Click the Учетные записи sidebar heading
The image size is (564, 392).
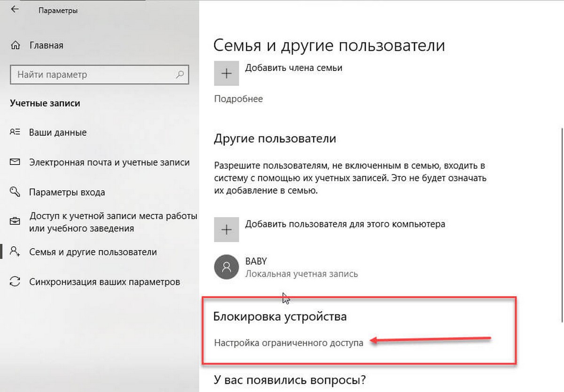45,103
